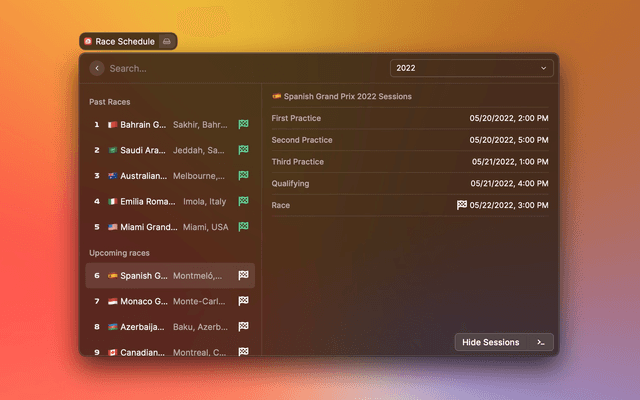640x400 pixels.
Task: Click the checkered flag beside the Race session time
Action: 462,205
